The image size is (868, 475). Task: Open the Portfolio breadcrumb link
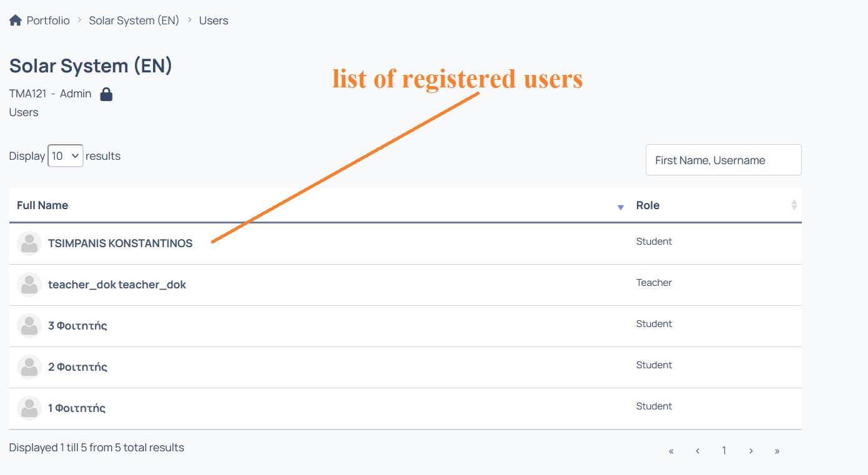[x=48, y=21]
